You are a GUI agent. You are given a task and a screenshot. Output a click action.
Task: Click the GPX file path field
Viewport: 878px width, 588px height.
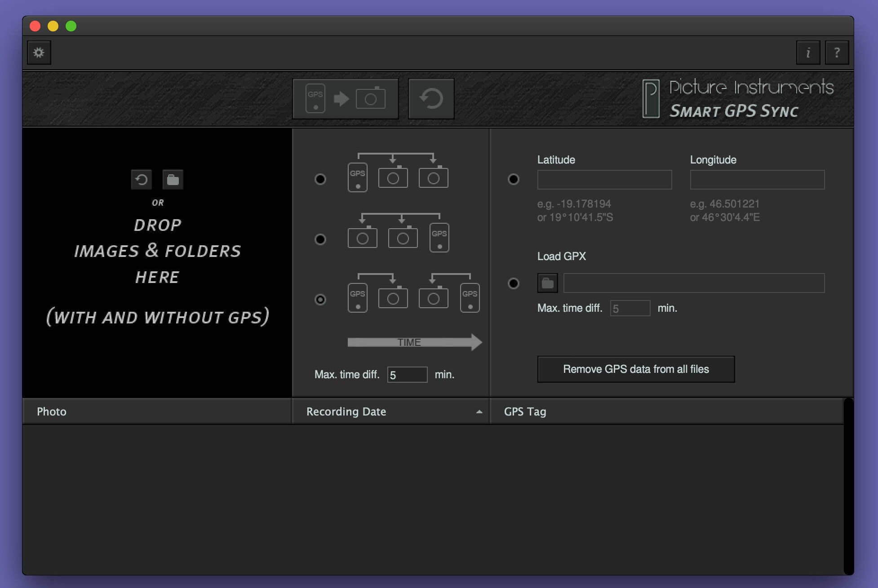[694, 283]
